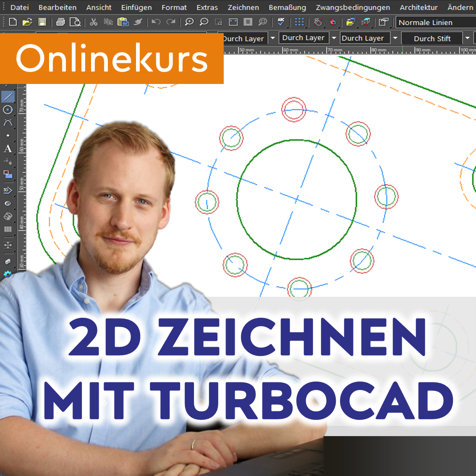The height and width of the screenshot is (476, 476).
Task: Click the Cut scissors icon
Action: [x=93, y=22]
